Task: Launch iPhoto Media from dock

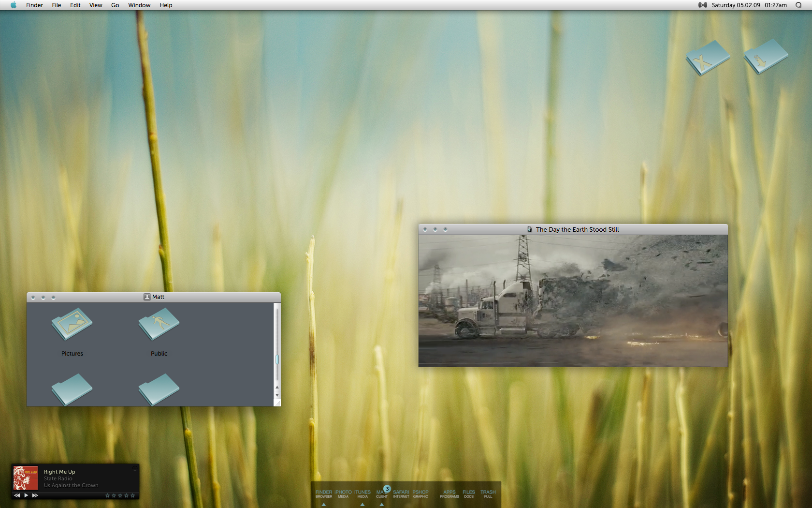Action: [343, 494]
